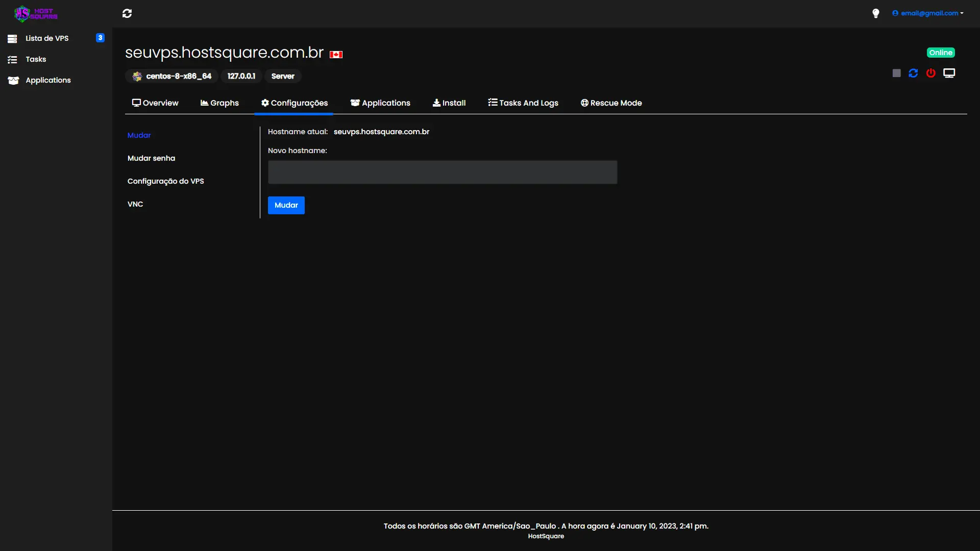
Task: Click the HostSquare logo
Action: [x=36, y=14]
